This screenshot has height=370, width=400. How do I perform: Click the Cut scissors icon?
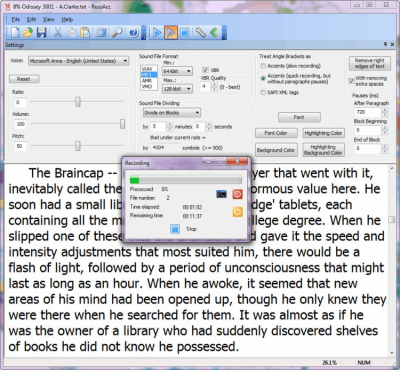click(x=58, y=32)
